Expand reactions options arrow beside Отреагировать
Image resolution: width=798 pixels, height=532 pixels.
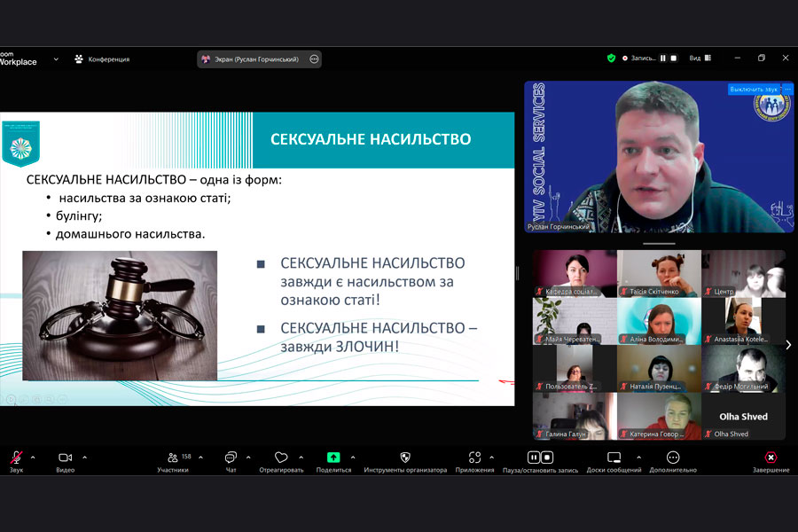(301, 458)
